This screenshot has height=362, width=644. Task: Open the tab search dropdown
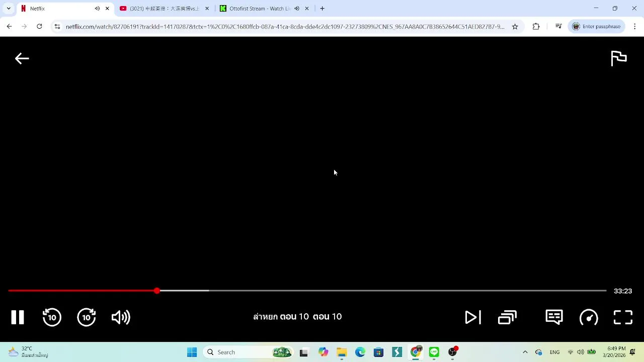[9, 9]
